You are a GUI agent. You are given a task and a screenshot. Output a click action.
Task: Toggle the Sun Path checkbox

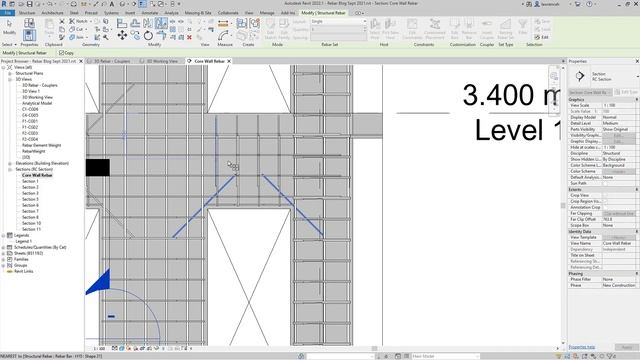[606, 183]
